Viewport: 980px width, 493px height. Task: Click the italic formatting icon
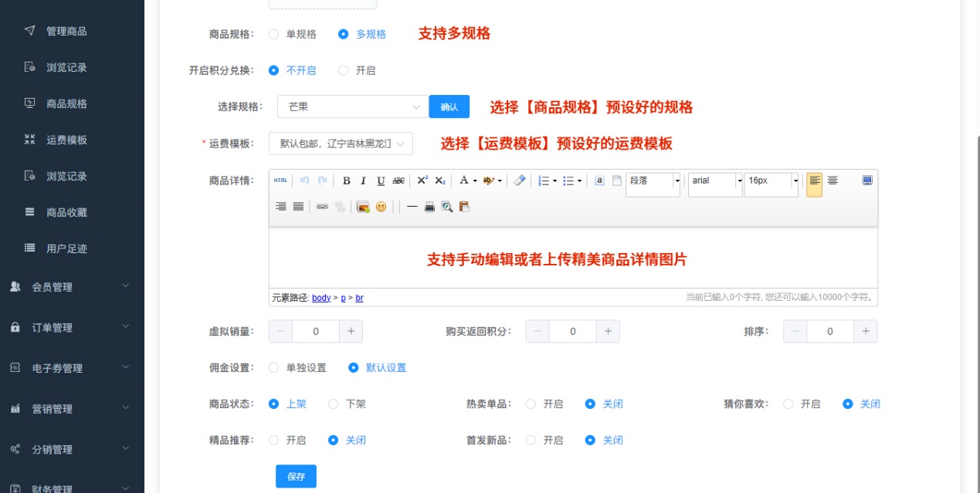point(363,181)
